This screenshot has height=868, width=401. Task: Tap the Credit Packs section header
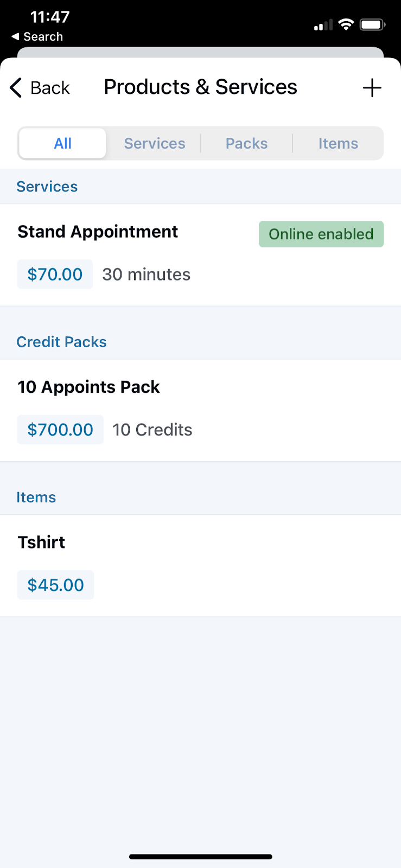click(x=61, y=342)
